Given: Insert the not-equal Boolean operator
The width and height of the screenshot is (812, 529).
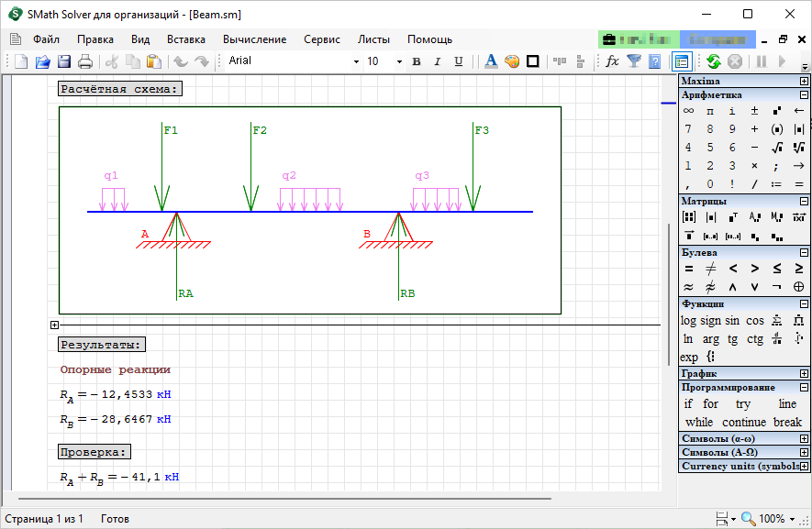Looking at the screenshot, I should click(710, 269).
